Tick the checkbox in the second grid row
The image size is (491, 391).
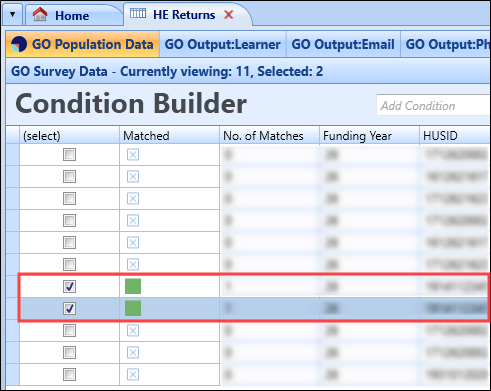pos(69,177)
